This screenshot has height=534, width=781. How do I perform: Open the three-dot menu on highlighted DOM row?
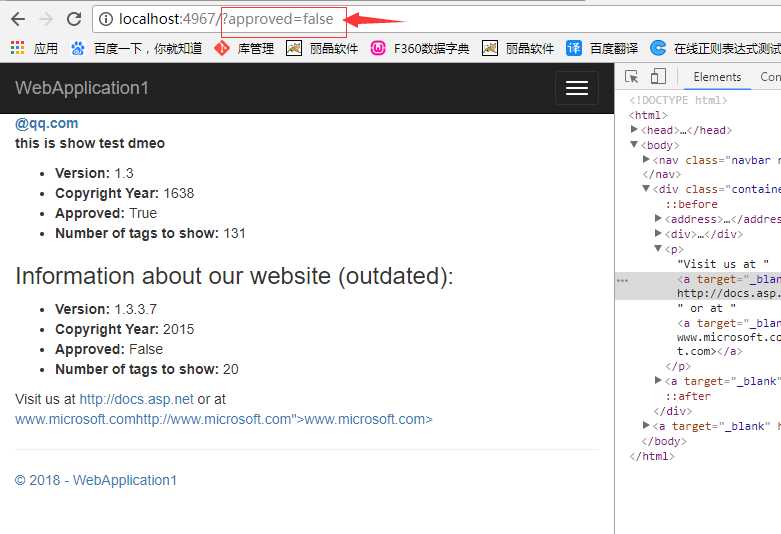pyautogui.click(x=622, y=280)
